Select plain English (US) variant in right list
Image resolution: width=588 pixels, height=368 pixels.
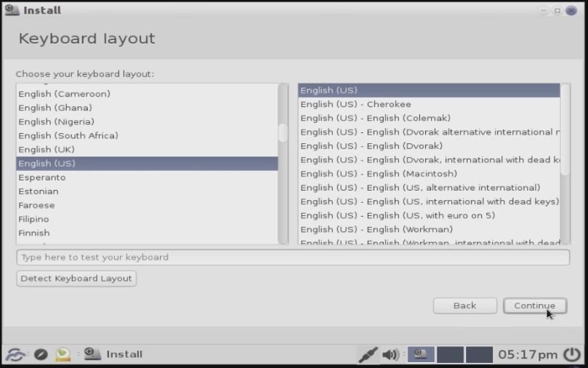pos(429,90)
